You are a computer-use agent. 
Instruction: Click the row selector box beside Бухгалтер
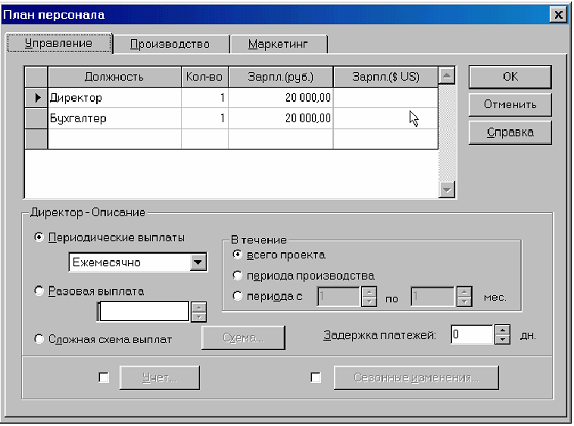point(36,118)
